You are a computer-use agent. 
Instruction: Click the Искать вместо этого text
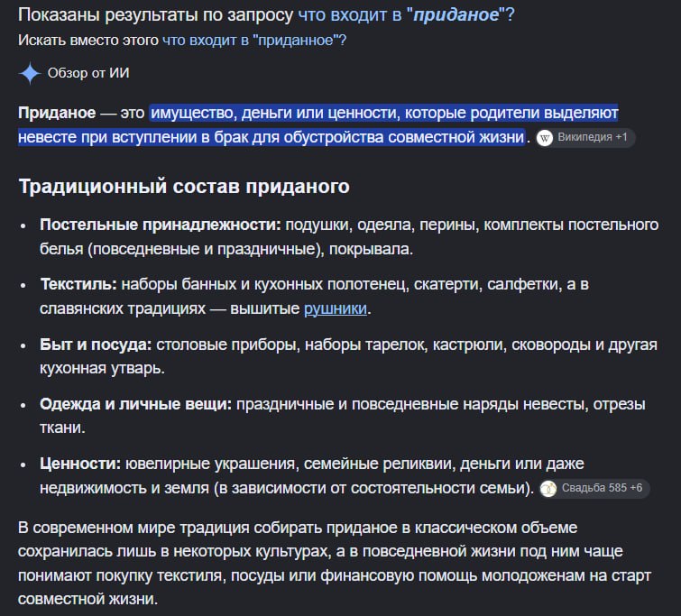pyautogui.click(x=88, y=41)
